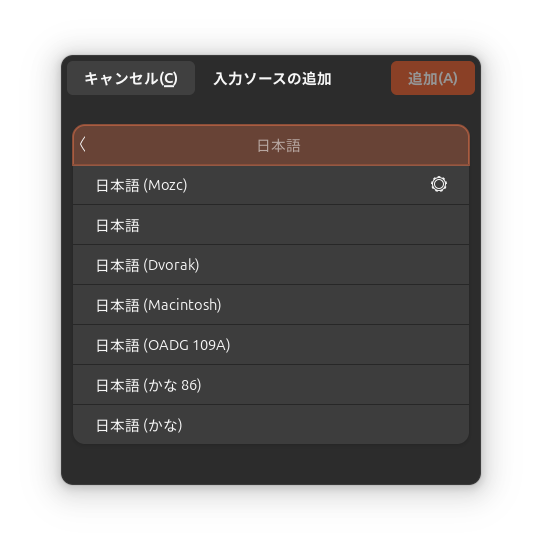Select the plain 日本語 layout row
Image resolution: width=542 pixels, height=552 pixels.
(x=271, y=225)
